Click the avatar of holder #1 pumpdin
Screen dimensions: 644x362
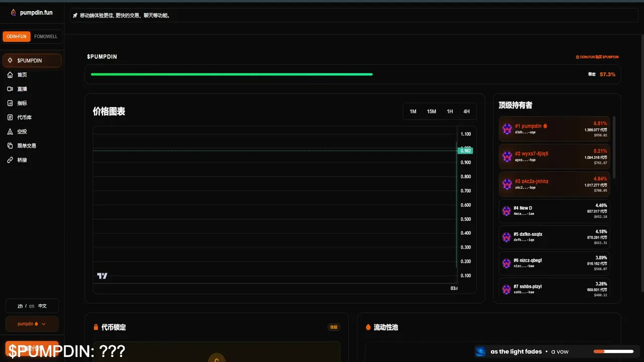point(507,129)
